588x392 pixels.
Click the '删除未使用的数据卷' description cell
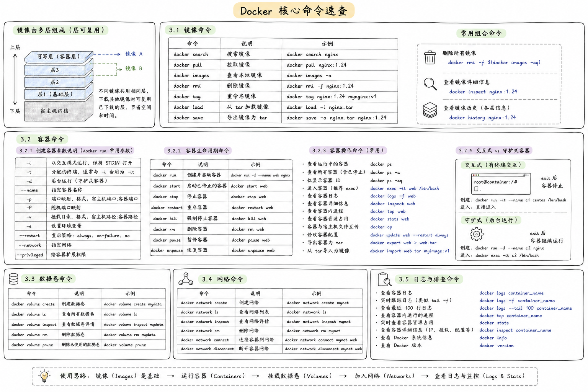(80, 345)
